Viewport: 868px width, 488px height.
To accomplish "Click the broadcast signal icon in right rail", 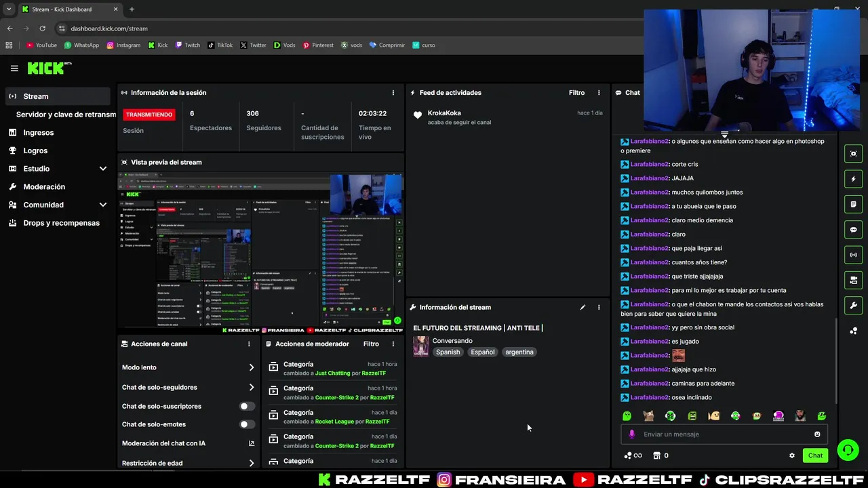I will click(x=854, y=255).
